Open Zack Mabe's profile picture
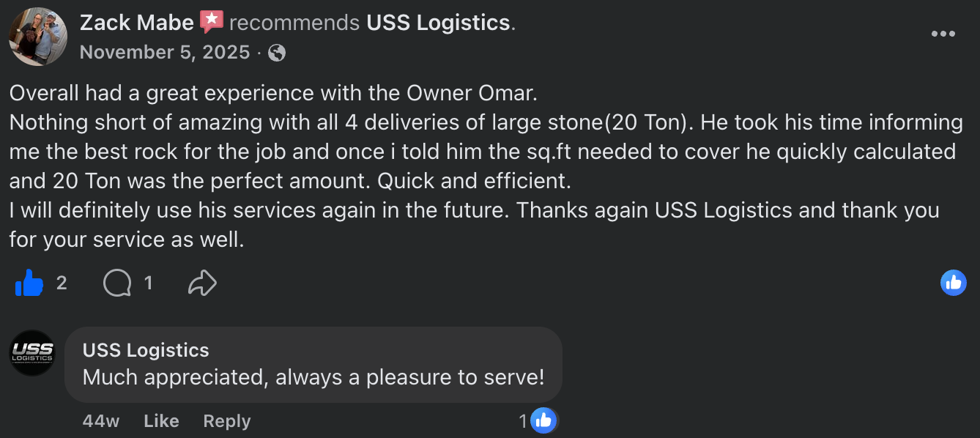Image resolution: width=980 pixels, height=438 pixels. (38, 37)
